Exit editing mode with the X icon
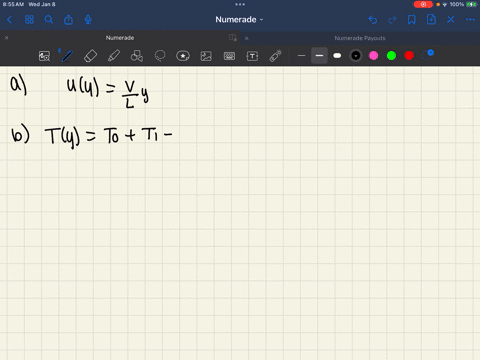Image resolution: width=480 pixels, height=360 pixels. click(x=451, y=20)
